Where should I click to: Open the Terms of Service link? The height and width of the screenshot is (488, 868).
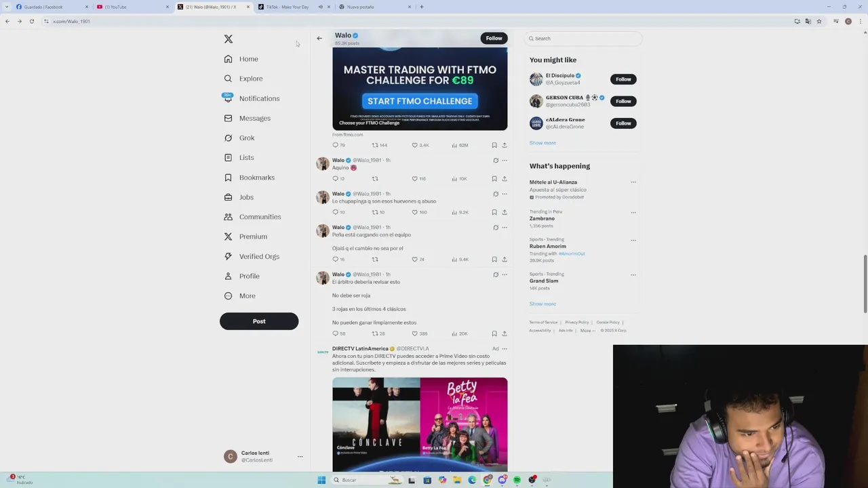(543, 323)
